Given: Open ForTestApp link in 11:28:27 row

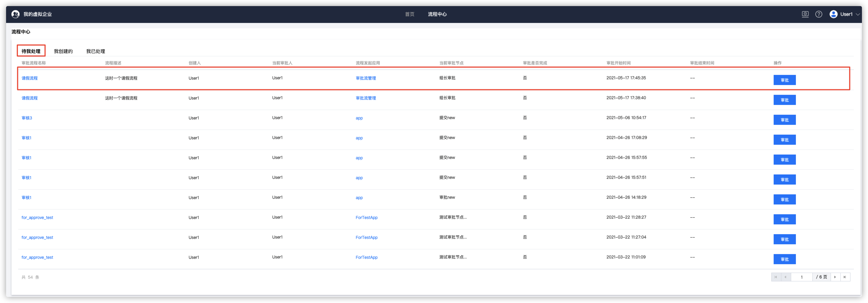Looking at the screenshot, I should pos(367,217).
